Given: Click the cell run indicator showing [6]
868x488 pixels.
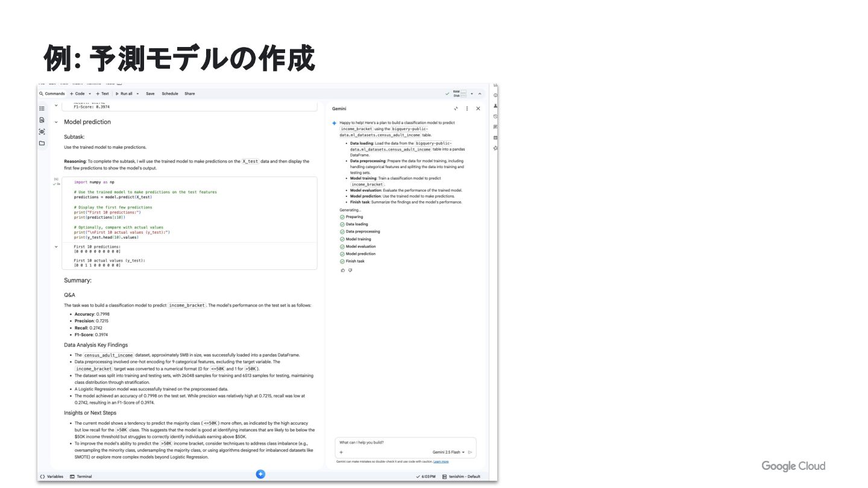Looking at the screenshot, I should [x=56, y=179].
